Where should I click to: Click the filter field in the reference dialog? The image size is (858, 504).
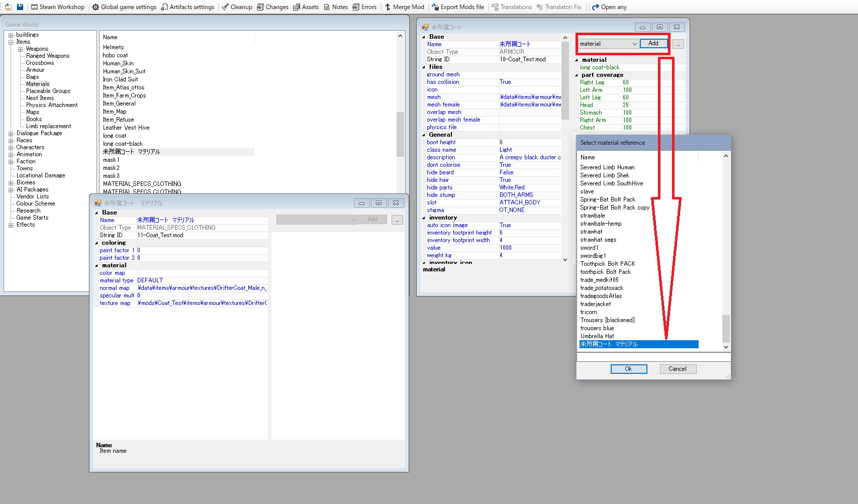tap(653, 357)
